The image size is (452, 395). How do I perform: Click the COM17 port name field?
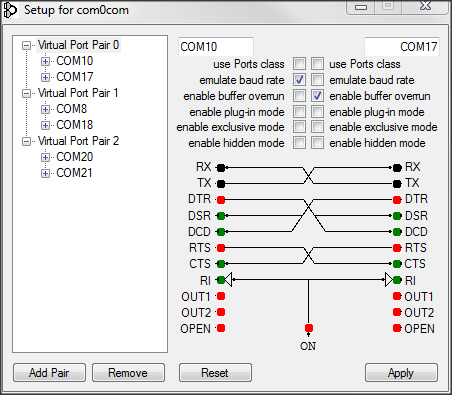click(x=402, y=47)
